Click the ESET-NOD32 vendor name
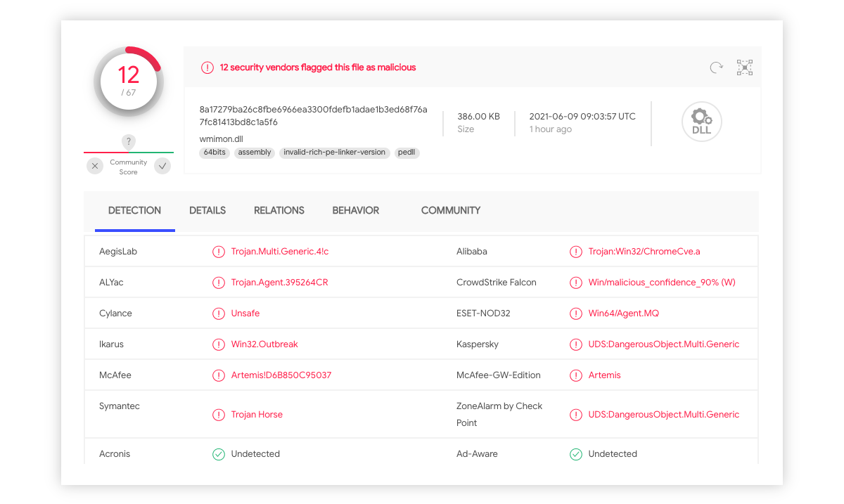The height and width of the screenshot is (504, 844). pos(483,314)
